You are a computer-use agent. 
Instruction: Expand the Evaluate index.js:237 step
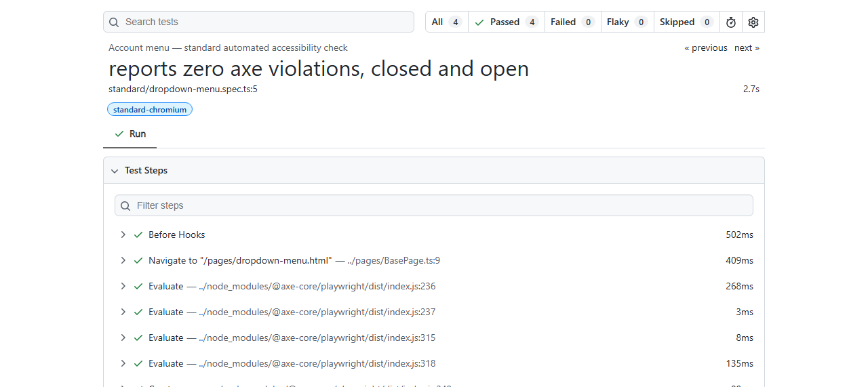(x=123, y=312)
